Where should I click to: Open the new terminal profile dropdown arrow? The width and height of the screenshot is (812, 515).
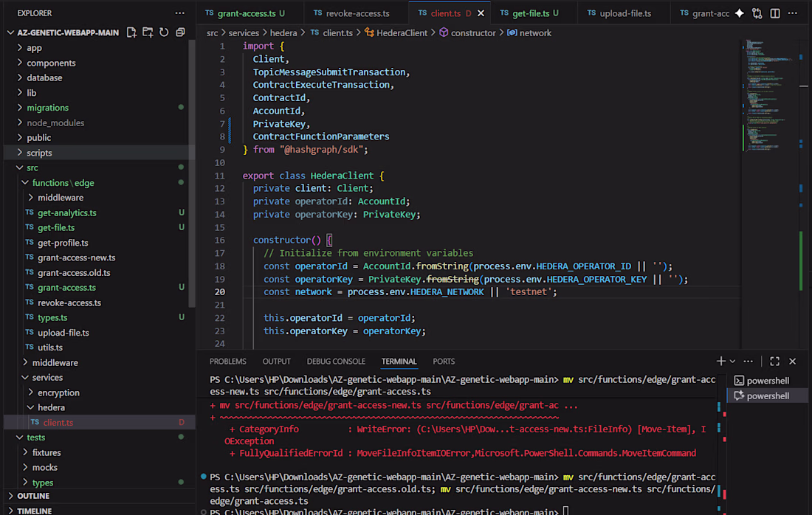pyautogui.click(x=732, y=362)
